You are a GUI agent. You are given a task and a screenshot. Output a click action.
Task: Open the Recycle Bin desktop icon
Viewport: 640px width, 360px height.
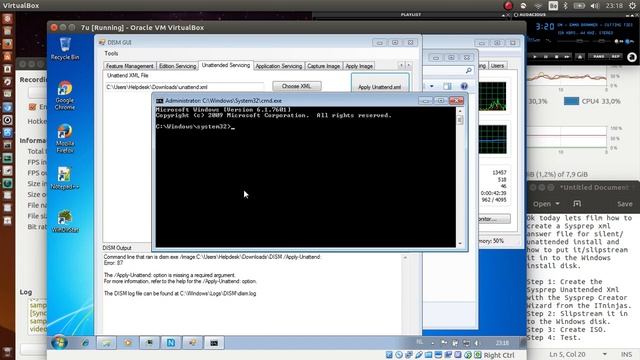[65, 49]
